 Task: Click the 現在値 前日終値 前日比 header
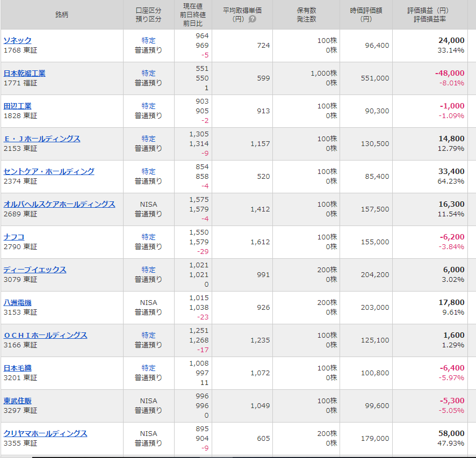click(193, 14)
